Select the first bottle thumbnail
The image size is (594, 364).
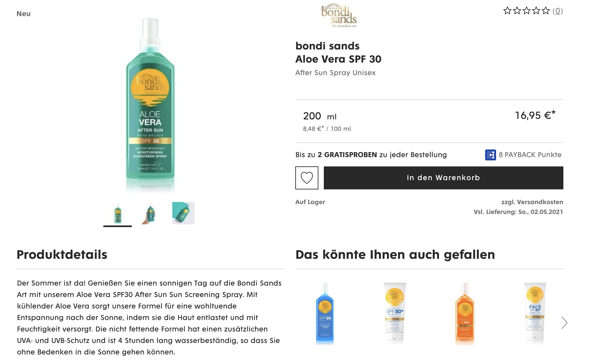(x=118, y=213)
